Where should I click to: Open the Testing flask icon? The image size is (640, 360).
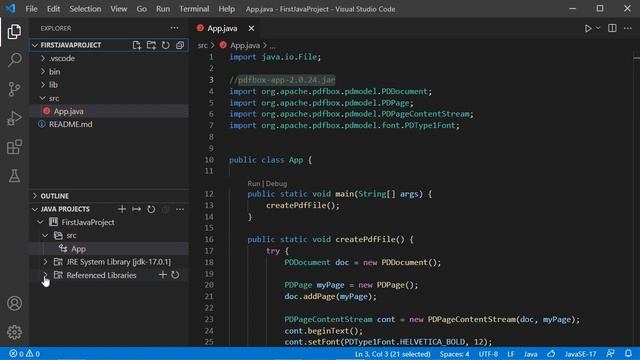pyautogui.click(x=14, y=176)
